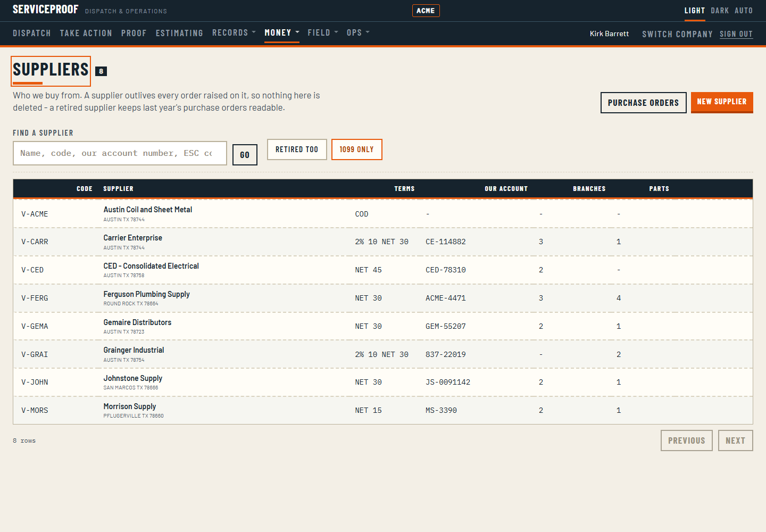Click the ServiceProof logo
The height and width of the screenshot is (532, 766).
pos(45,10)
